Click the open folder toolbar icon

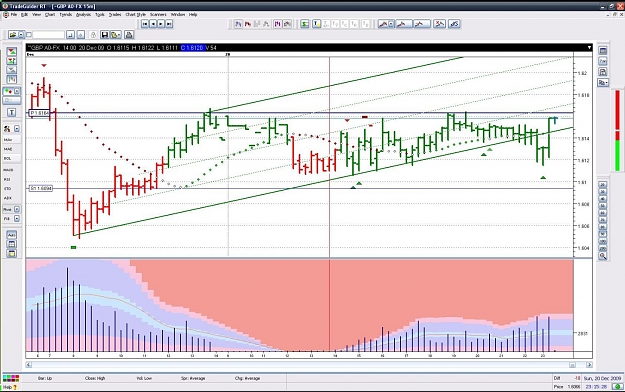13,35
